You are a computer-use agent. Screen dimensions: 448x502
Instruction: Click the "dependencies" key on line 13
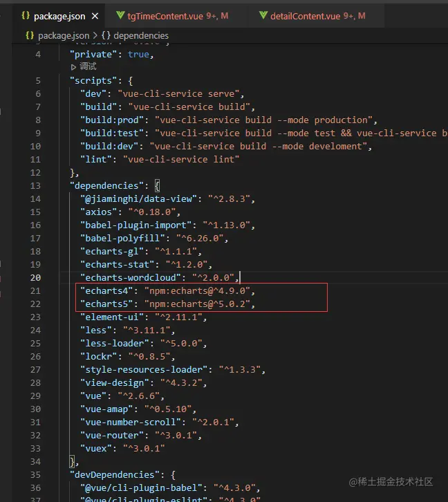(107, 186)
